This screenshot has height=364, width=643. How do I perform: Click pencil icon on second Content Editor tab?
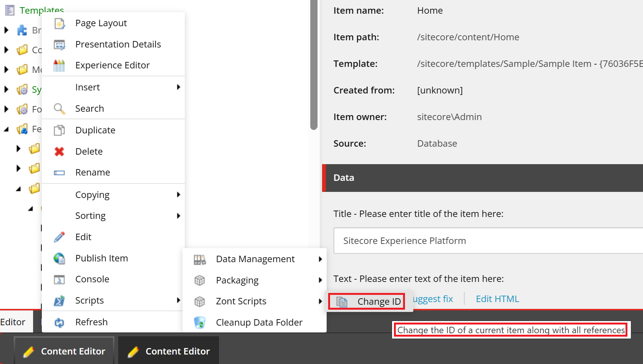(x=133, y=352)
